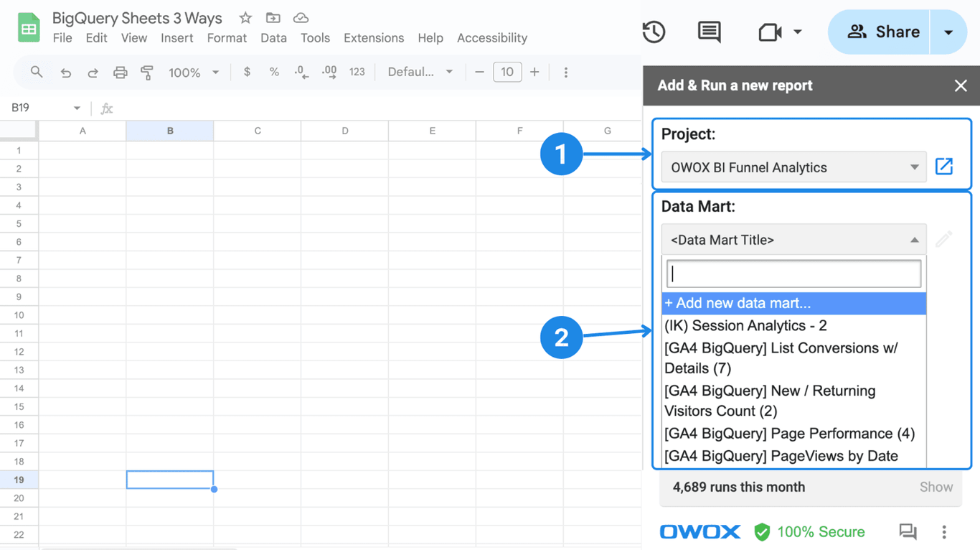Select New / Returning Visitors Count (2)
The image size is (980, 550).
793,401
